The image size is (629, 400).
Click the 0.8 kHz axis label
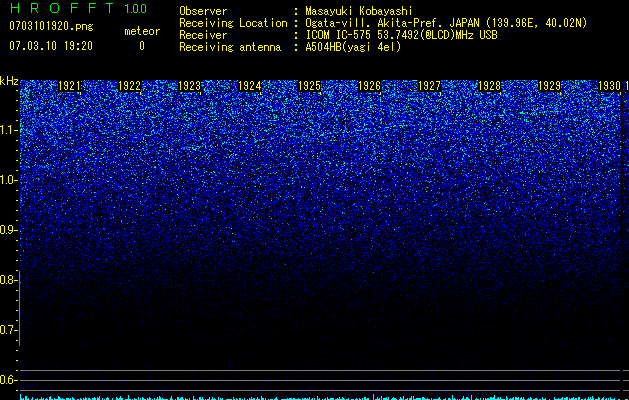coord(8,280)
